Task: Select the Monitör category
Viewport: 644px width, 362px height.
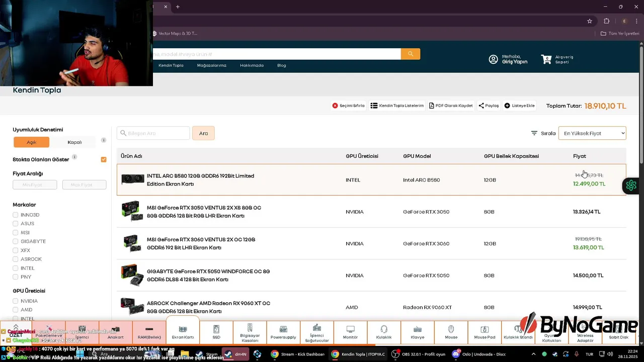Action: (350, 332)
